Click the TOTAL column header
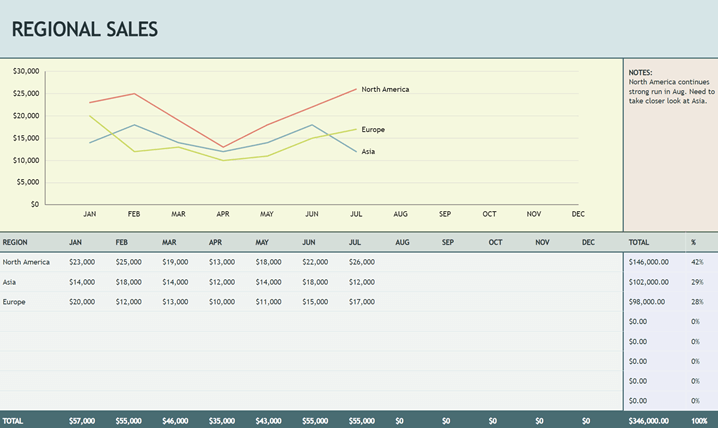 (x=638, y=242)
